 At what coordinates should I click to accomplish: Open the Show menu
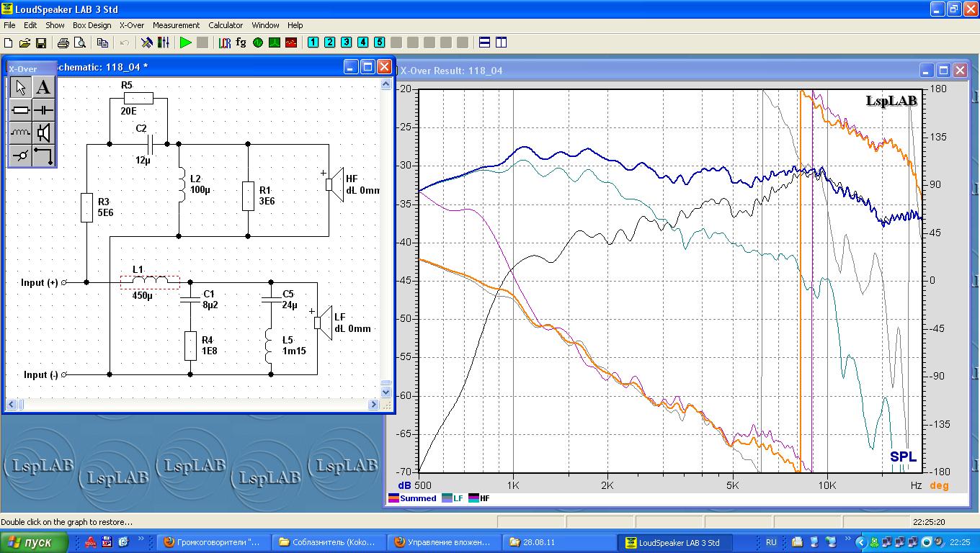(55, 25)
